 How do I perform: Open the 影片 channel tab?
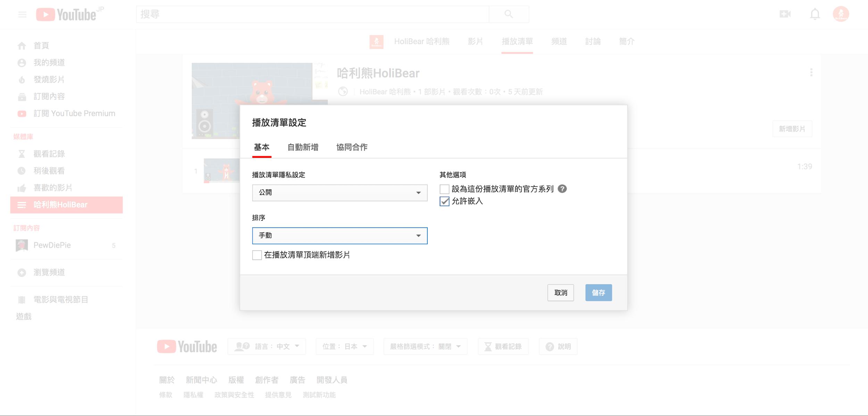click(475, 42)
